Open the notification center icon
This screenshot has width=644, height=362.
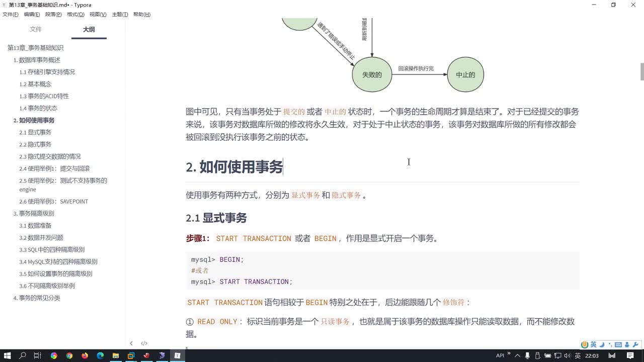click(x=630, y=355)
